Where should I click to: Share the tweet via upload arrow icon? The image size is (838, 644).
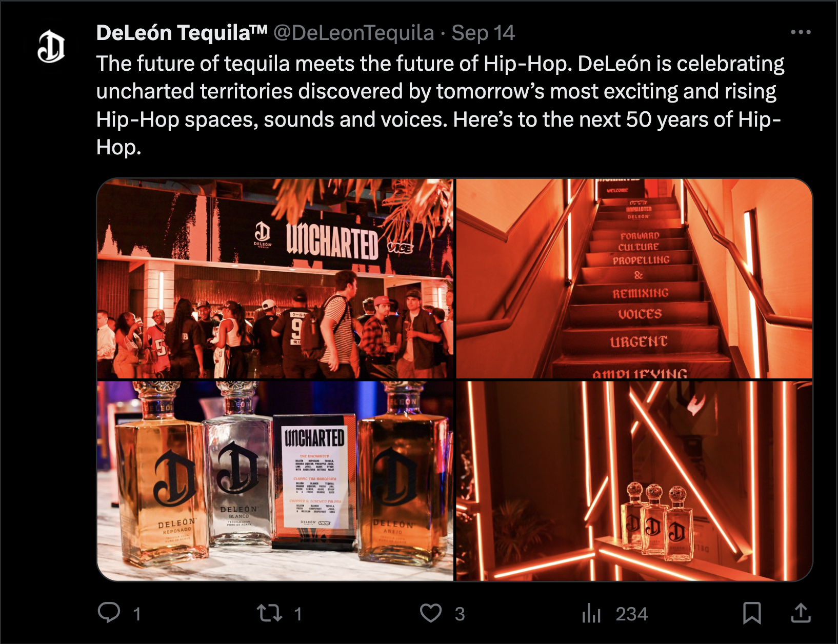point(801,613)
